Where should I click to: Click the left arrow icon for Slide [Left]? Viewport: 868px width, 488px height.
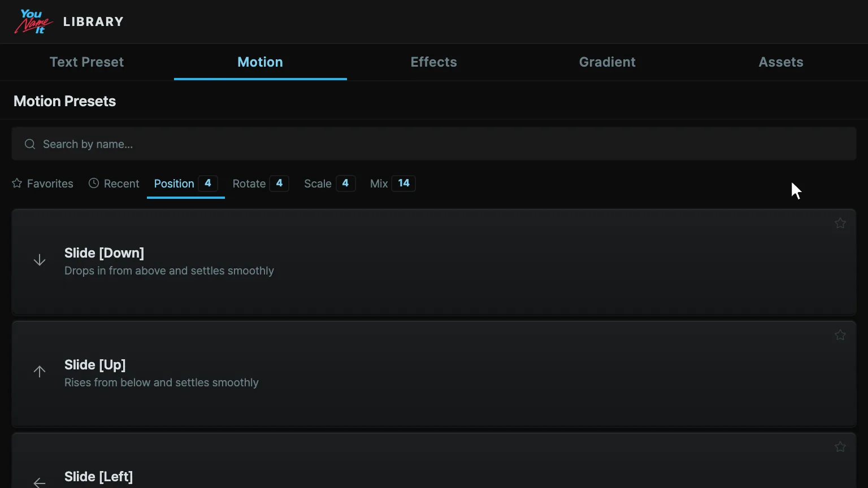click(40, 482)
